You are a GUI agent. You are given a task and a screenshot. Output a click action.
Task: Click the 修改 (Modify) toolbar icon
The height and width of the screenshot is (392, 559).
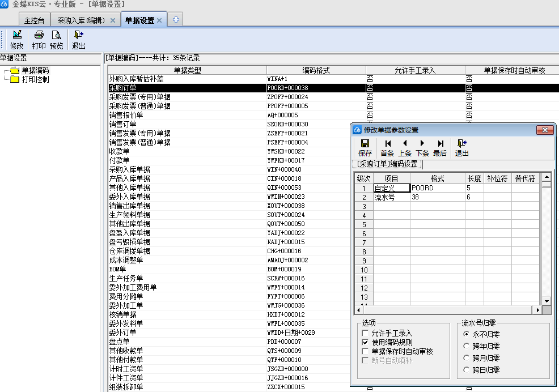coord(17,40)
